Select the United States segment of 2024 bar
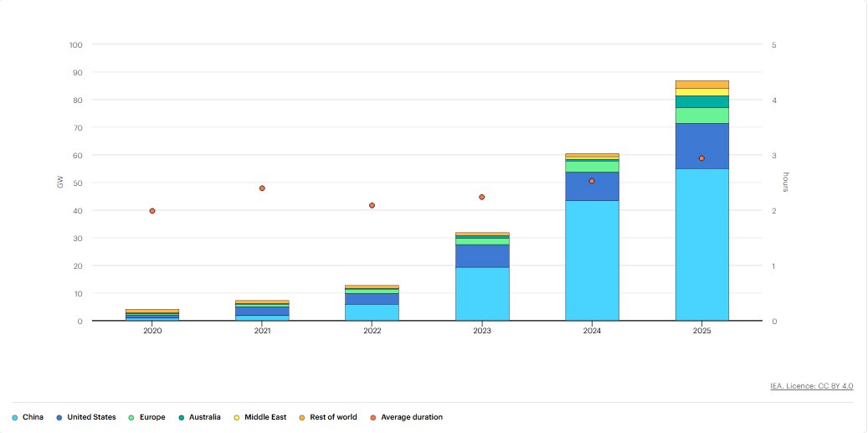868x433 pixels. click(x=592, y=187)
